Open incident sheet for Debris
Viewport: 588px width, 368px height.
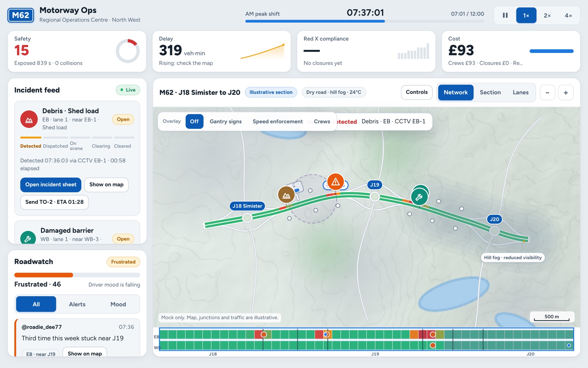coord(51,185)
